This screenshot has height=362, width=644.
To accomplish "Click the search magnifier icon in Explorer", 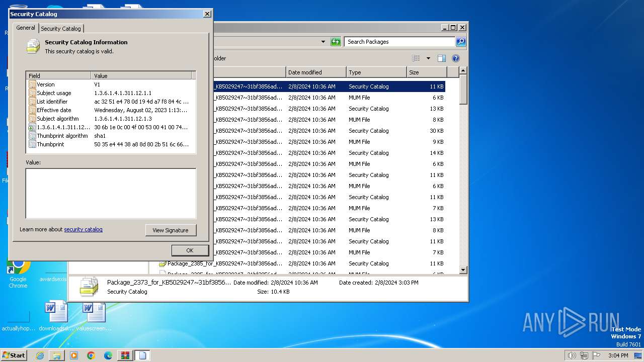I will (x=461, y=42).
